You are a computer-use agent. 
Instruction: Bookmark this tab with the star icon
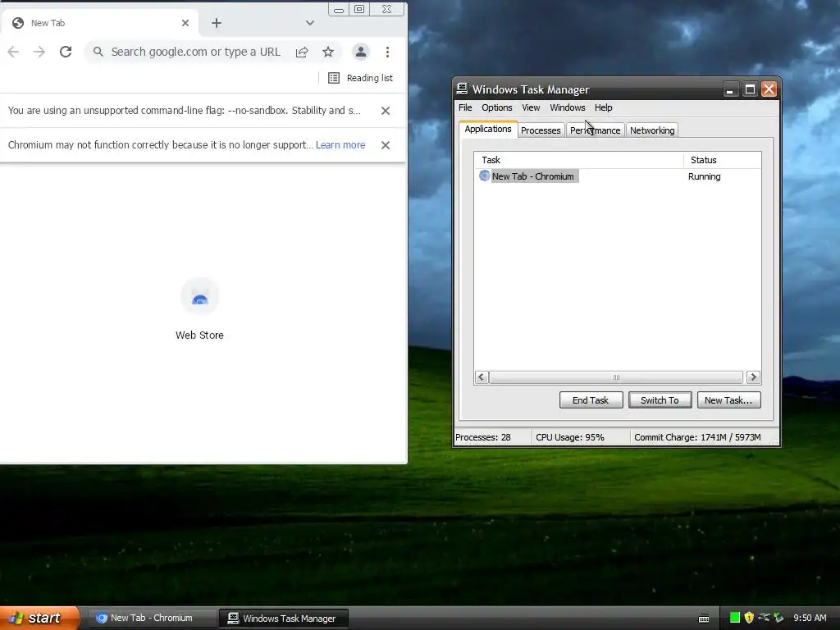[x=328, y=52]
